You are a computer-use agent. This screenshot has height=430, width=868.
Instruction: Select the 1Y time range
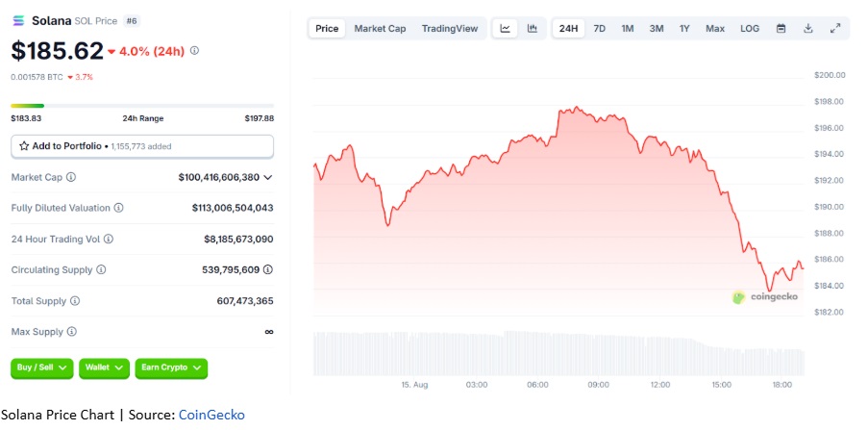[x=684, y=29]
